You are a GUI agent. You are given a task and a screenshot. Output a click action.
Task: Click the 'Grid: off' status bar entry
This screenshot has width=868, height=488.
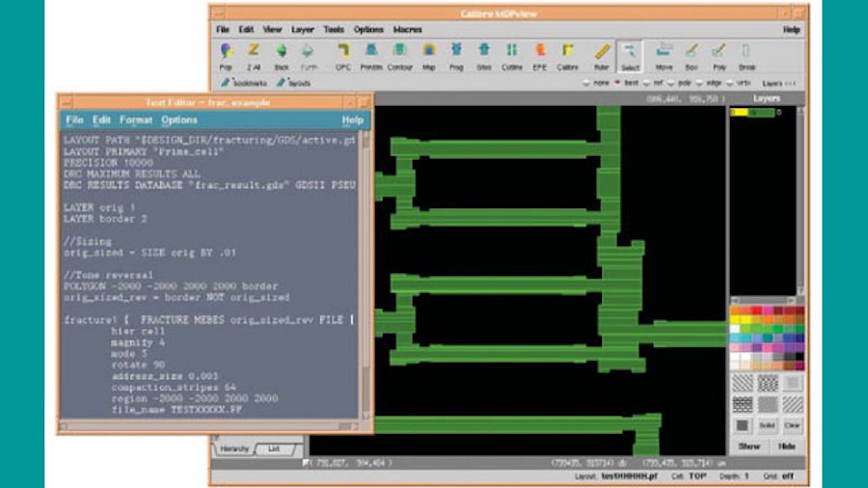[x=779, y=475]
